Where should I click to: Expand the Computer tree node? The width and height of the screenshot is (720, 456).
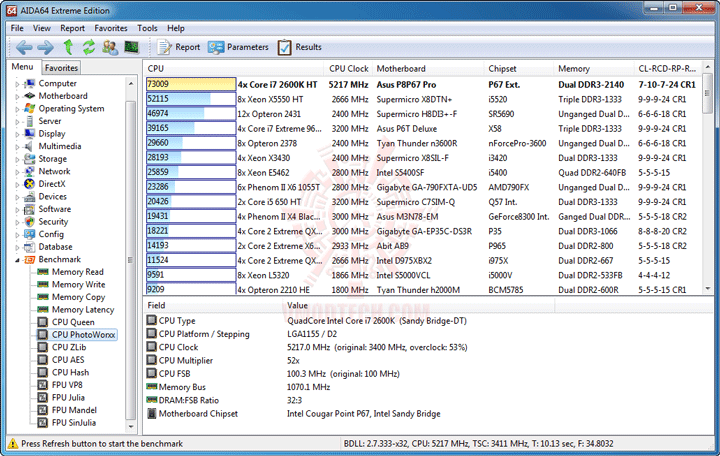17,84
